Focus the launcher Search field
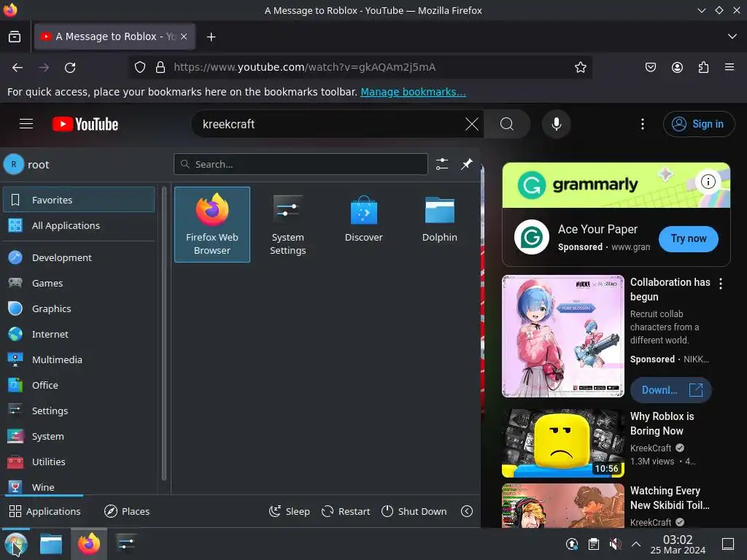747x560 pixels. pyautogui.click(x=301, y=164)
